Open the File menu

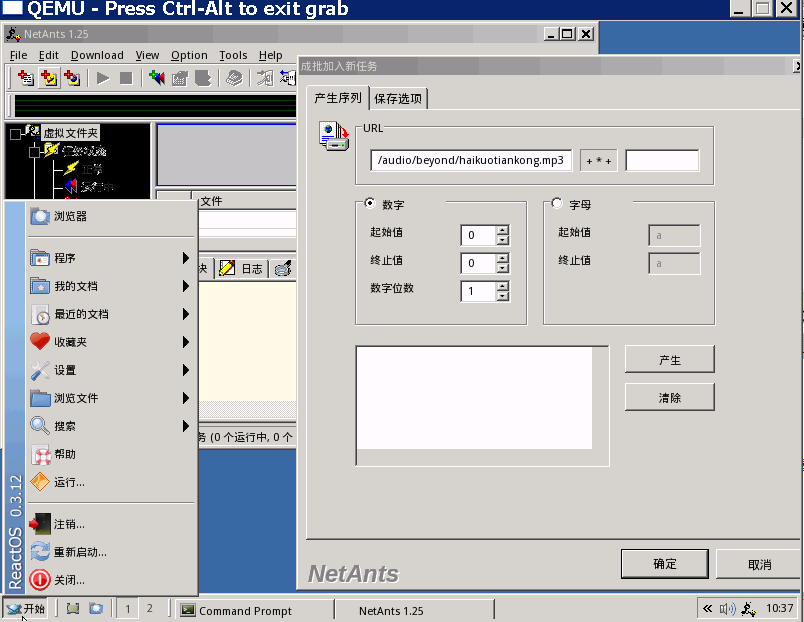[x=18, y=55]
